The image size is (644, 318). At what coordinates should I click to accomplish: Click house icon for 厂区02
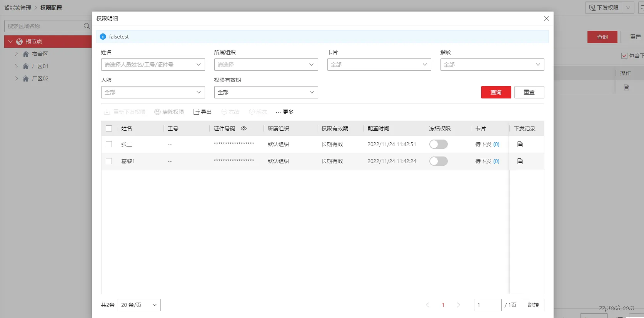click(x=26, y=78)
